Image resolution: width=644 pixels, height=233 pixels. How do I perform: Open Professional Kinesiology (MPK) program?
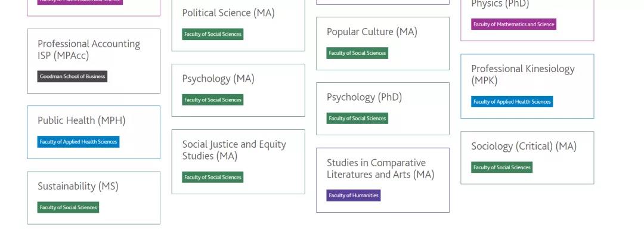tap(527, 86)
